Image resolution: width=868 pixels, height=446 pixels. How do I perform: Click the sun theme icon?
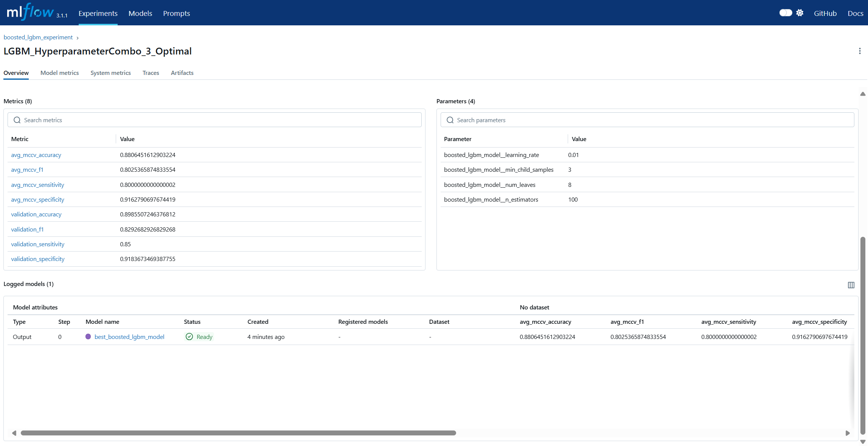pyautogui.click(x=800, y=13)
